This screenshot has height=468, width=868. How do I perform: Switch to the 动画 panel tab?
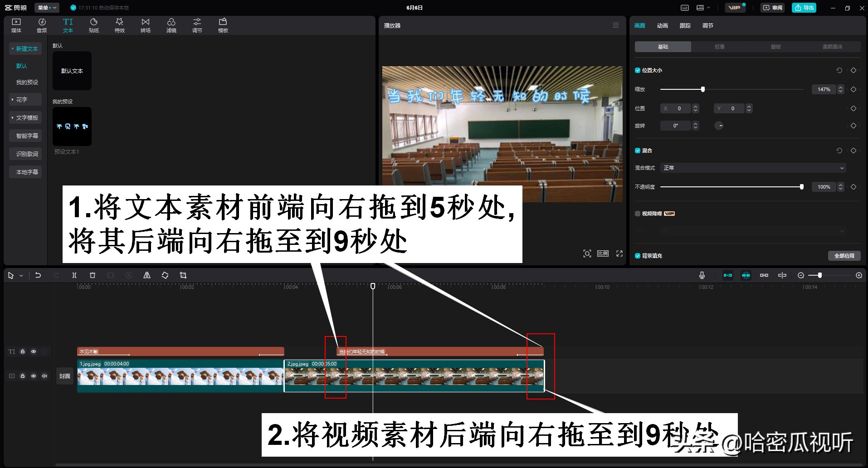coord(662,25)
